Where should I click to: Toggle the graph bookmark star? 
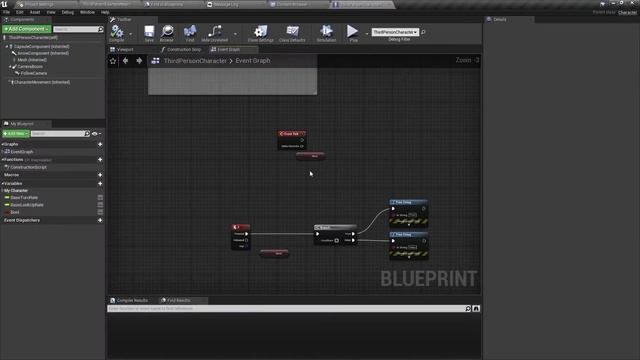[x=113, y=61]
